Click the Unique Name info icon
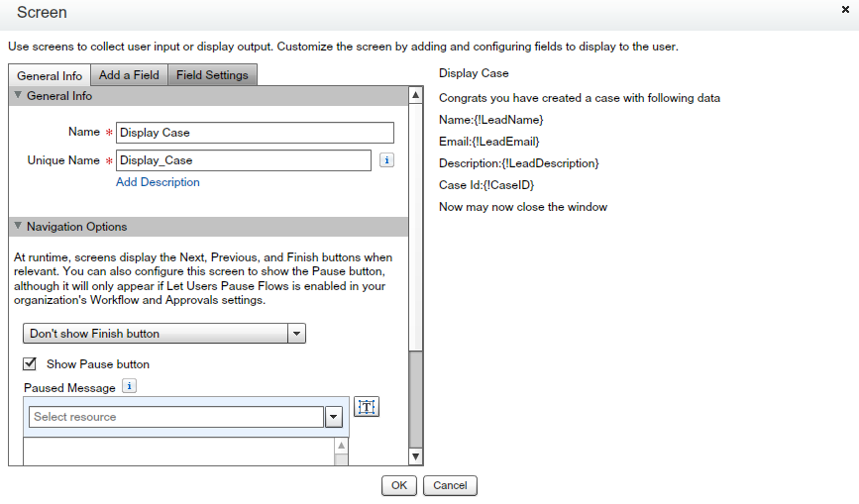This screenshot has width=859, height=504. tap(387, 160)
